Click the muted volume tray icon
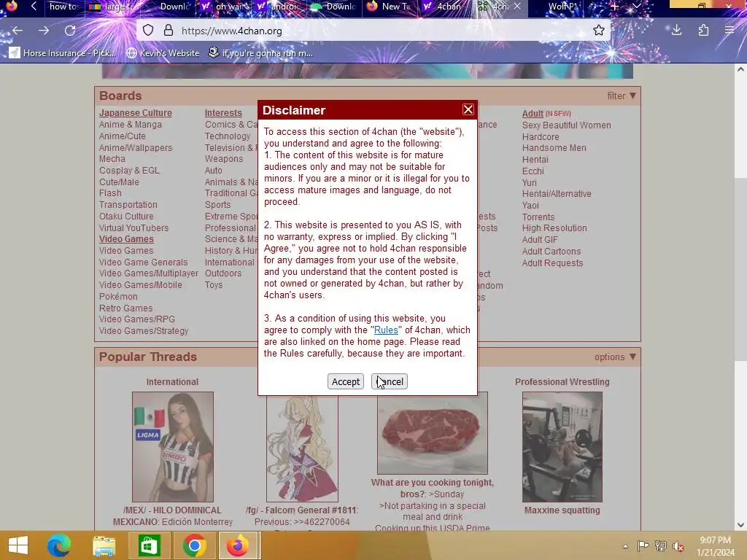This screenshot has width=747, height=560. pos(678,545)
